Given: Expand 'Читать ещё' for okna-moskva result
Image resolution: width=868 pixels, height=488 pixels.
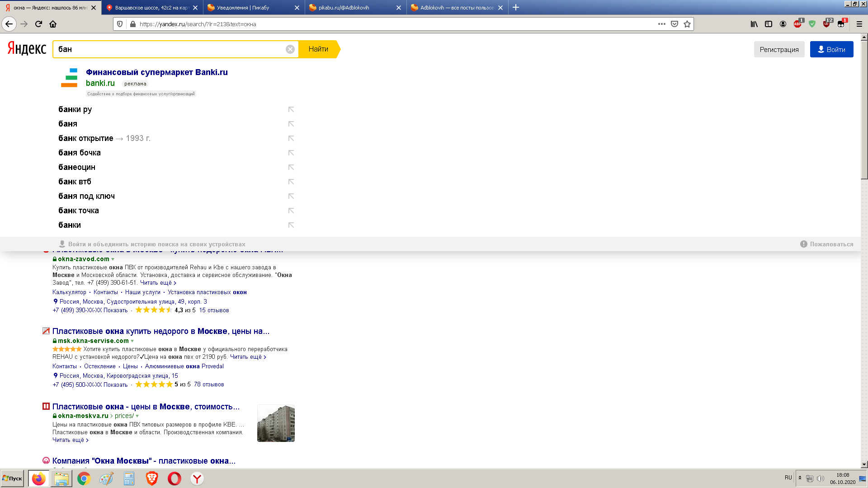Looking at the screenshot, I should pos(71,440).
